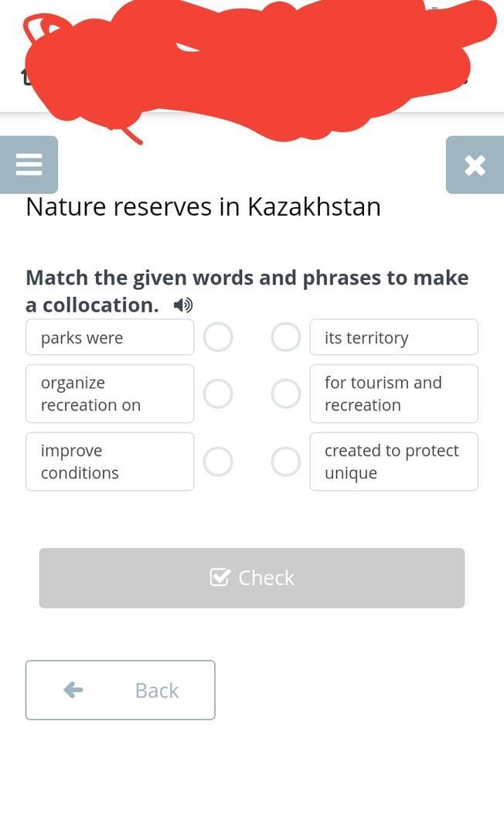Select the radio button beside 'improve conditions'
Image resolution: width=504 pixels, height=835 pixels.
pos(218,462)
